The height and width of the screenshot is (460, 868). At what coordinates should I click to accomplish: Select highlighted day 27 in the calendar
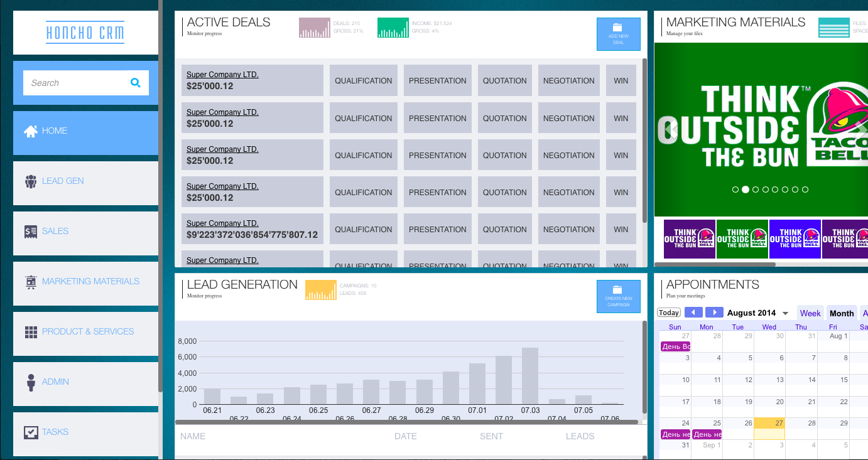(x=769, y=429)
